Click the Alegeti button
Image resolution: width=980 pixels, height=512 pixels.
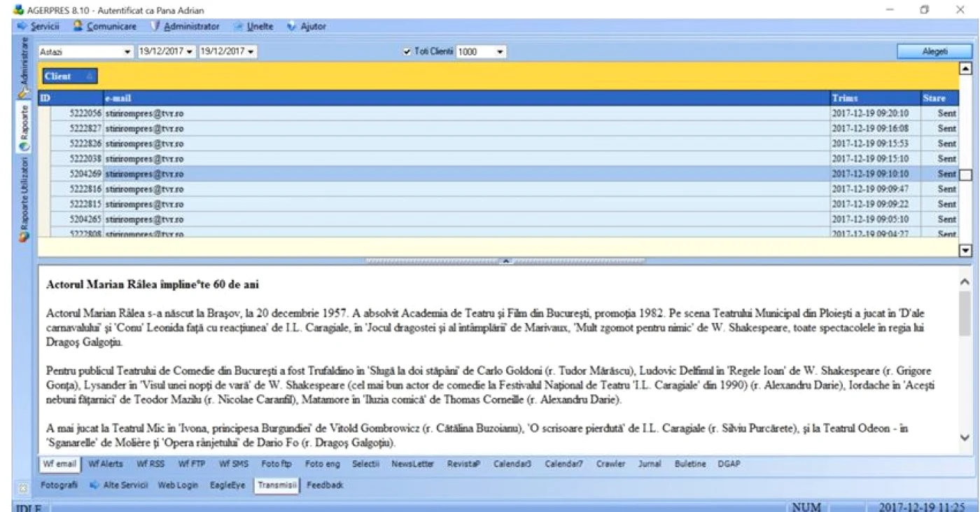tap(934, 52)
